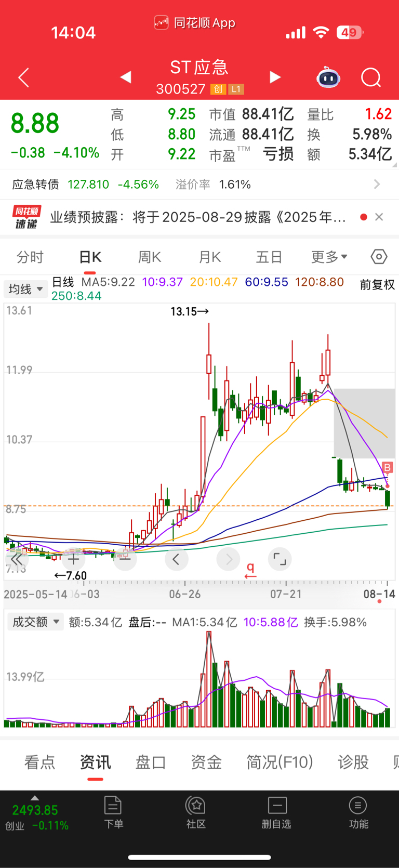Open the search magnifier icon
This screenshot has width=399, height=868.
371,78
